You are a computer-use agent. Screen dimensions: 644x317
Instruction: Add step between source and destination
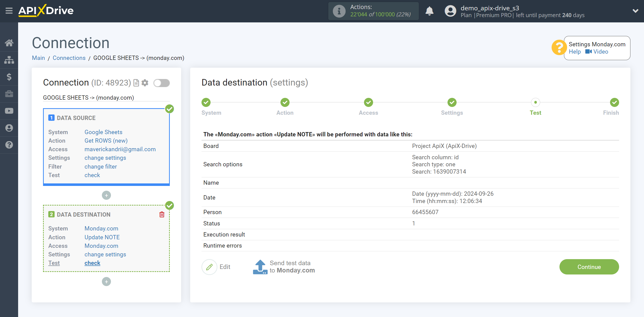(106, 195)
